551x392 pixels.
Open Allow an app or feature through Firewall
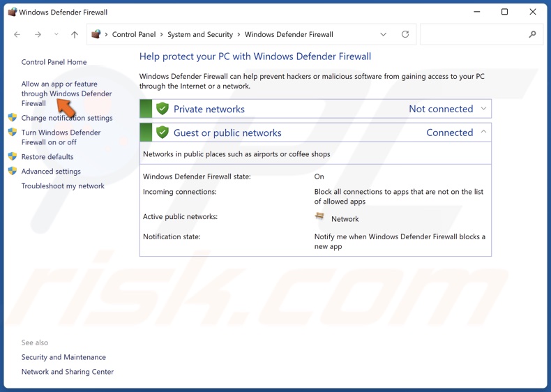point(66,93)
